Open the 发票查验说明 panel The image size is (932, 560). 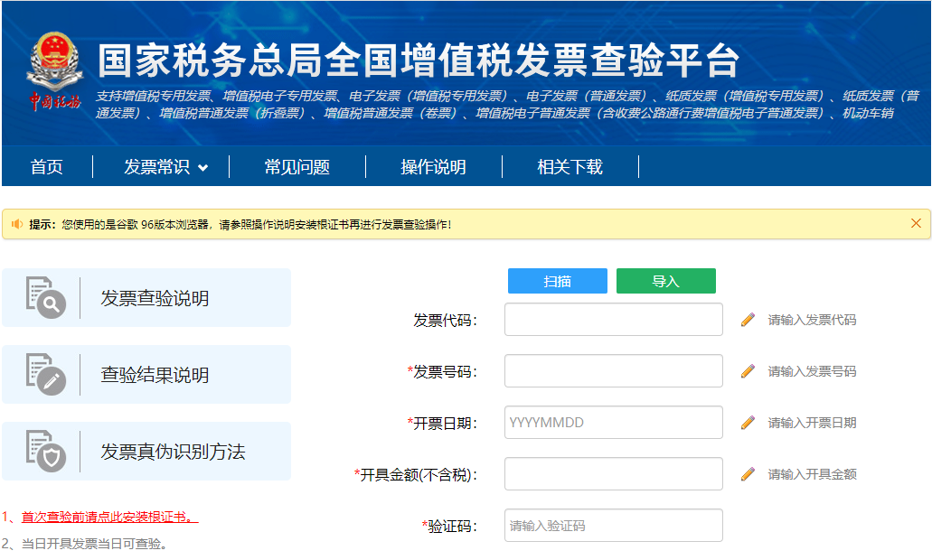pos(146,297)
